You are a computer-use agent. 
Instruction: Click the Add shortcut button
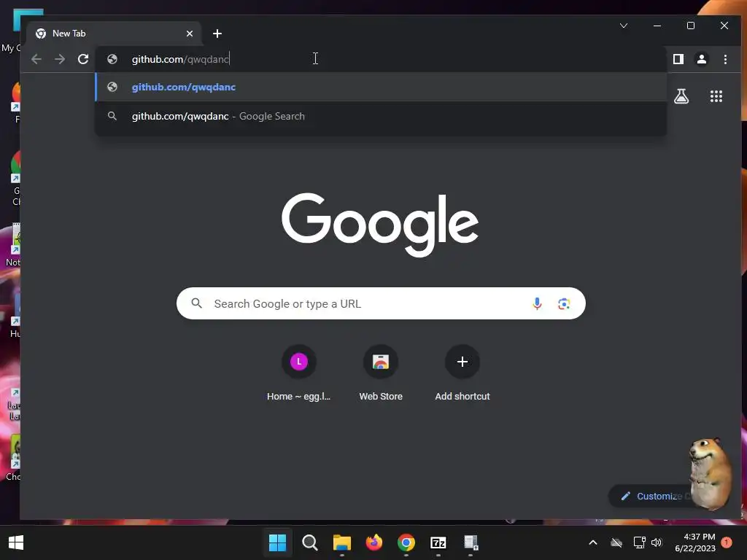coord(462,373)
